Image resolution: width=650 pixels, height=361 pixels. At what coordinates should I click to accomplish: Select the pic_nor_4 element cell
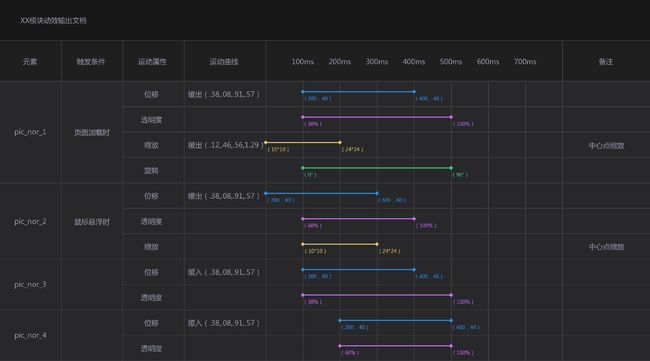click(x=30, y=335)
